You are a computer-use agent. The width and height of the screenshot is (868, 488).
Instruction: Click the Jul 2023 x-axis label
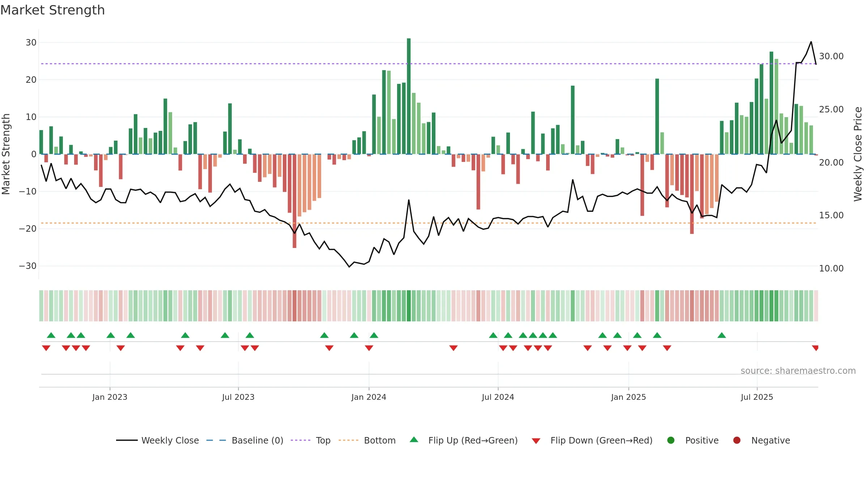click(x=238, y=397)
